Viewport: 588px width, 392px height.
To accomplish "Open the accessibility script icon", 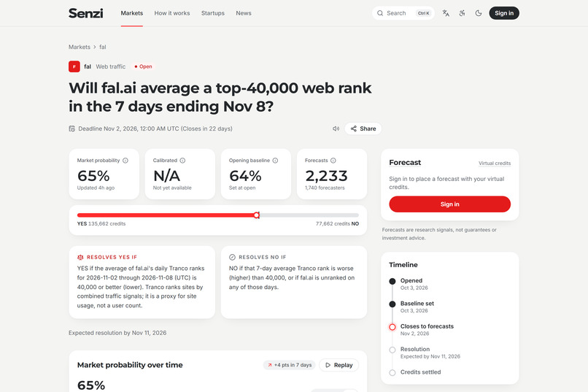I will [462, 13].
